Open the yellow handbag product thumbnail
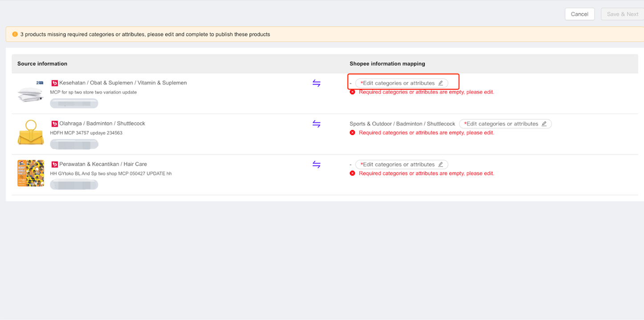The image size is (644, 320). click(x=31, y=132)
